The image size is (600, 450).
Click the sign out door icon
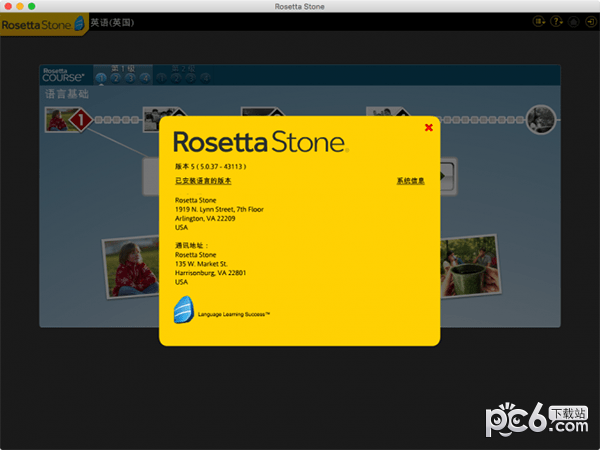590,22
